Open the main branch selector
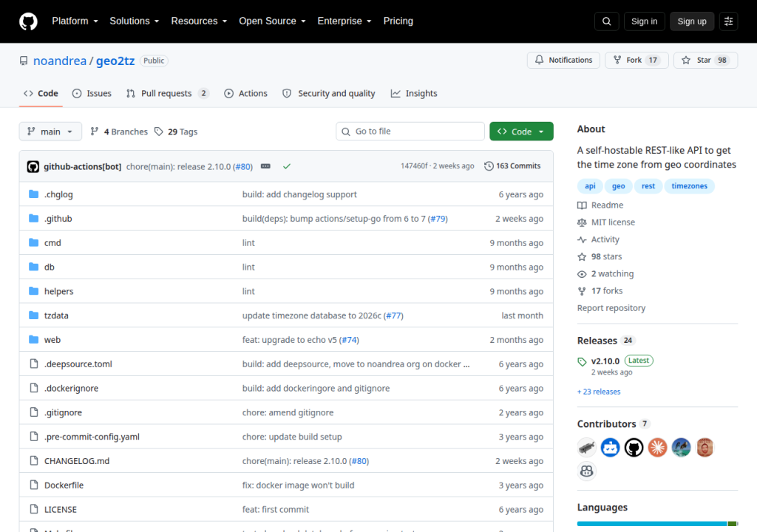This screenshot has width=757, height=532. click(x=50, y=132)
